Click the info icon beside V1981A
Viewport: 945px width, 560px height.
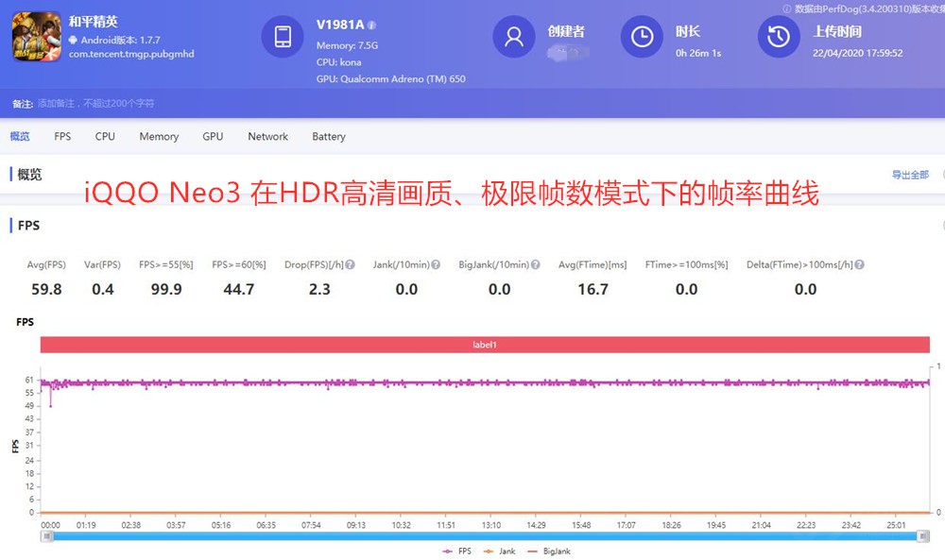pyautogui.click(x=371, y=25)
